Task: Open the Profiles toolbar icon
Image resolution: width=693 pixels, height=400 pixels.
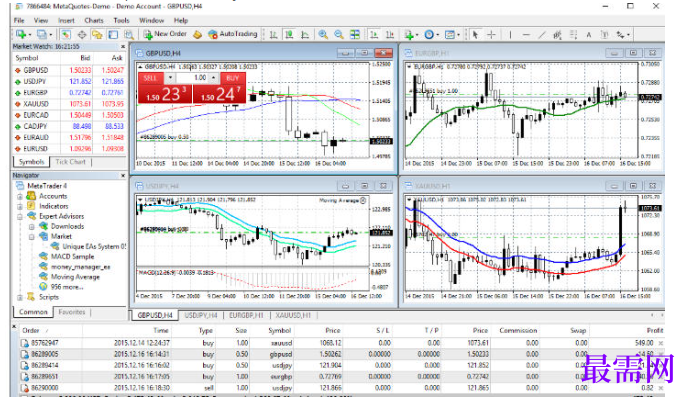Action: click(42, 34)
